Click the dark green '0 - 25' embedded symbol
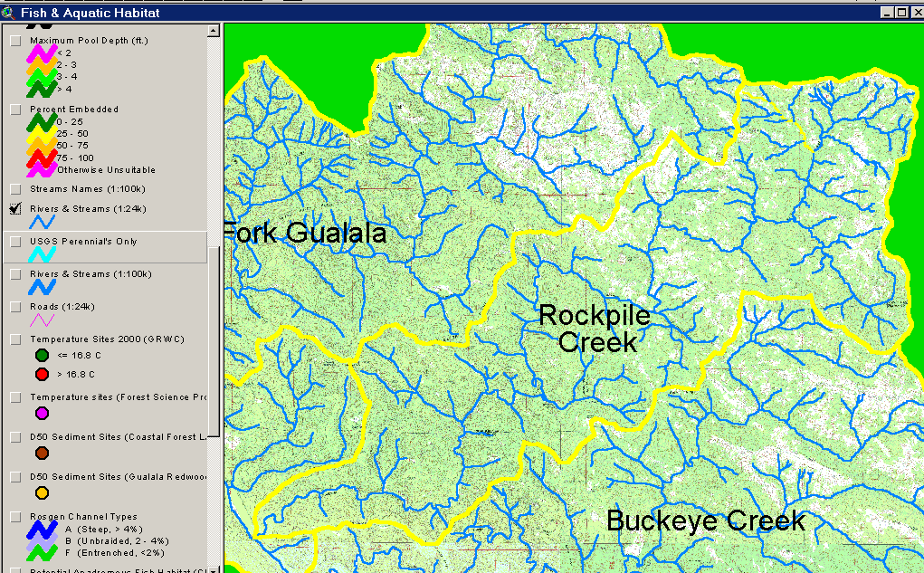Image resolution: width=924 pixels, height=573 pixels. coord(42,122)
